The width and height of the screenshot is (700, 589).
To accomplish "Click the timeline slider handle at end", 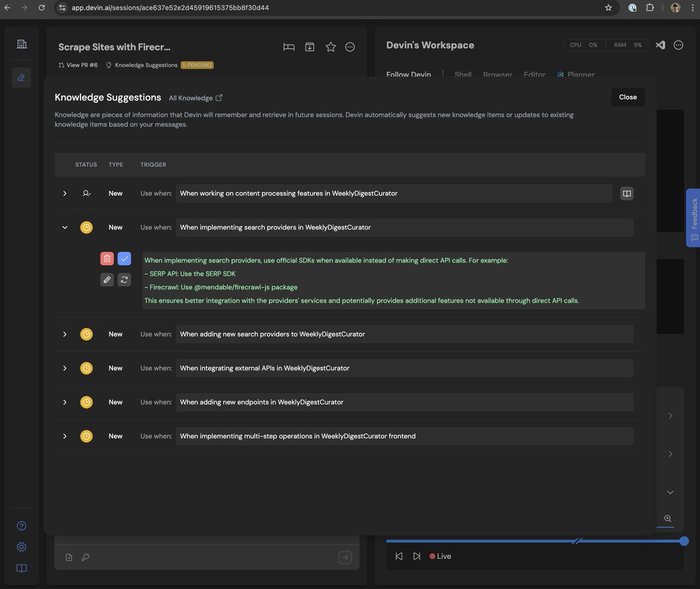I will click(x=684, y=541).
